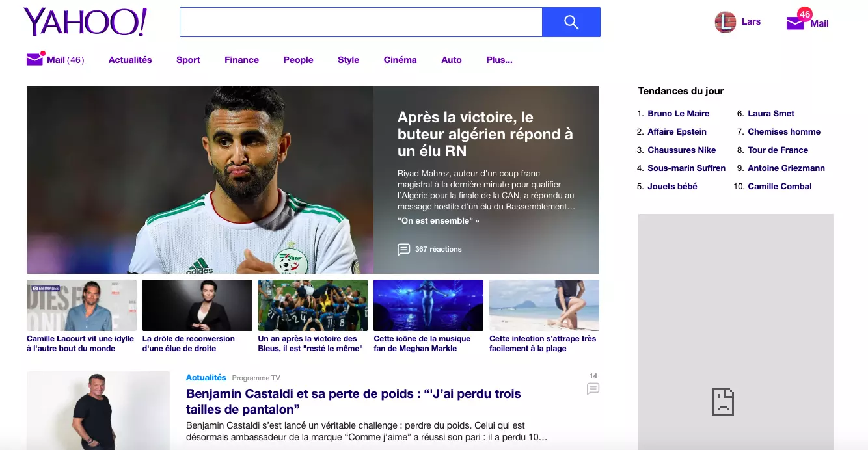Open trending topic Laura Smet

pos(771,113)
